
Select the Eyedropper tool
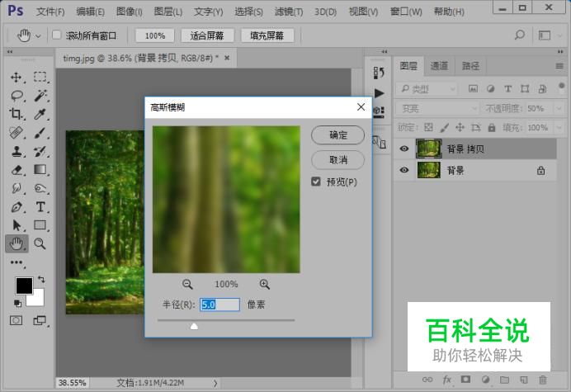point(40,114)
